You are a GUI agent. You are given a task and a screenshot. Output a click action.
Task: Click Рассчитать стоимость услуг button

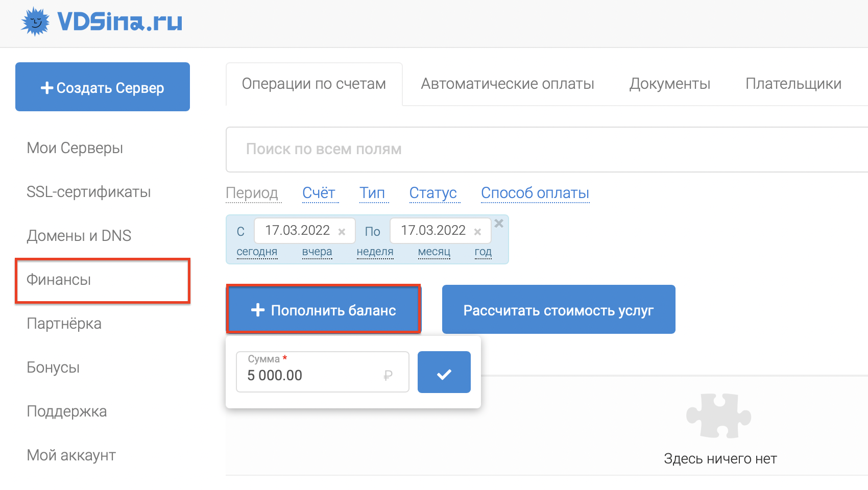[559, 310]
